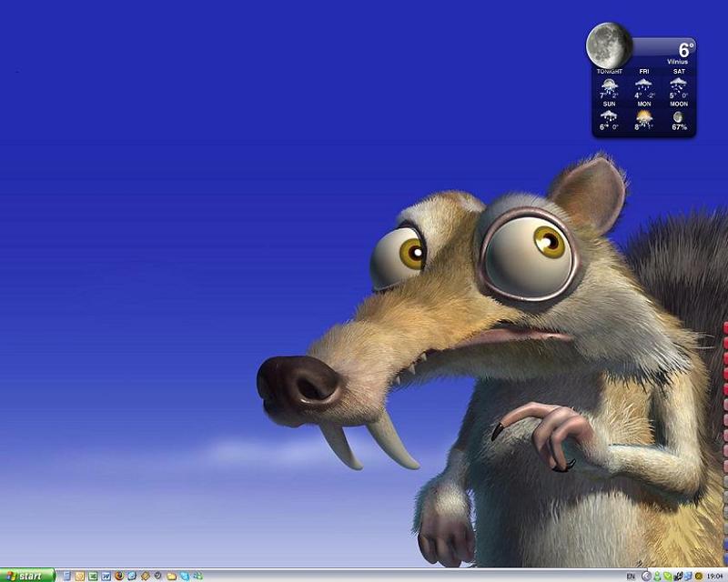Open the EN language bar selector

coord(631,576)
